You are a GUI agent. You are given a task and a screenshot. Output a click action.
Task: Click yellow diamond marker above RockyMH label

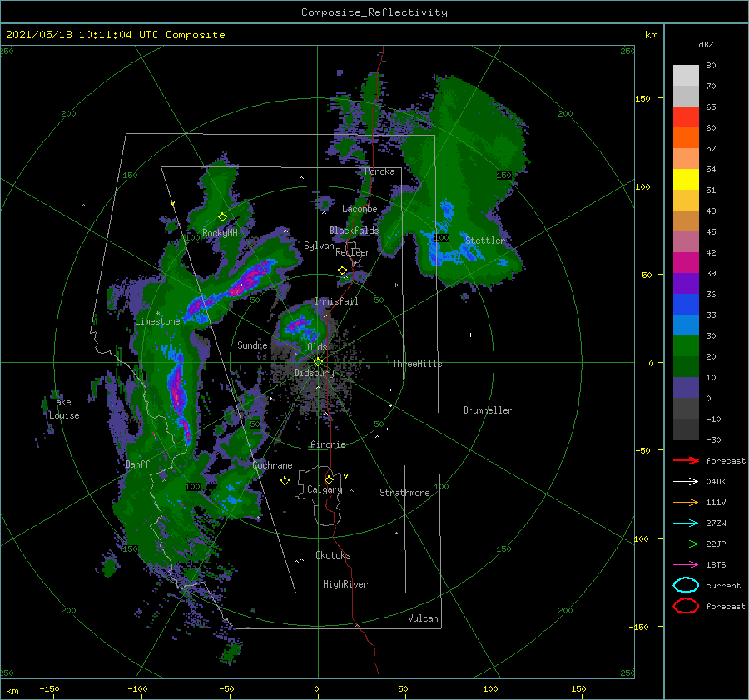coord(222,217)
